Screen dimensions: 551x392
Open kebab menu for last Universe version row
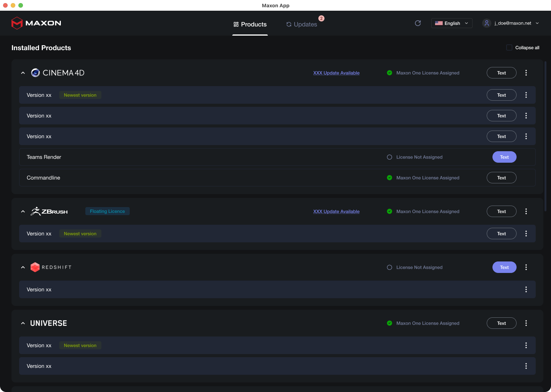click(x=526, y=366)
